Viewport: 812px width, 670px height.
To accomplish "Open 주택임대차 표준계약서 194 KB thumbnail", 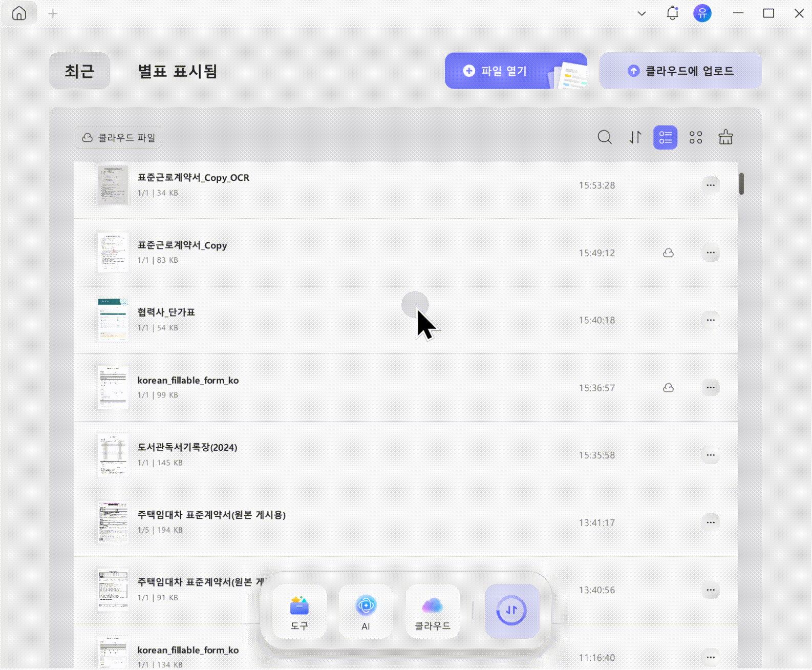I will (113, 522).
